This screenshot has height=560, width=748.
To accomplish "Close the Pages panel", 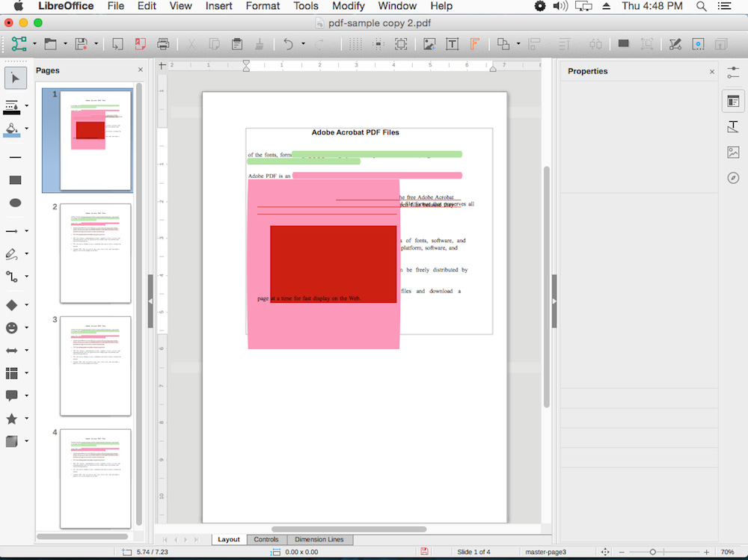I will point(141,70).
